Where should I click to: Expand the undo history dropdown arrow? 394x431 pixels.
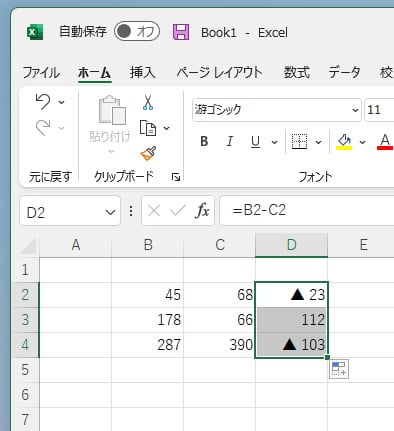[61, 102]
